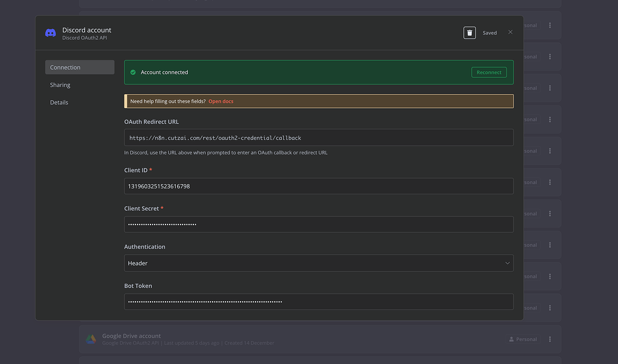Delete the credential using the trash icon
This screenshot has width=618, height=364.
(x=469, y=32)
